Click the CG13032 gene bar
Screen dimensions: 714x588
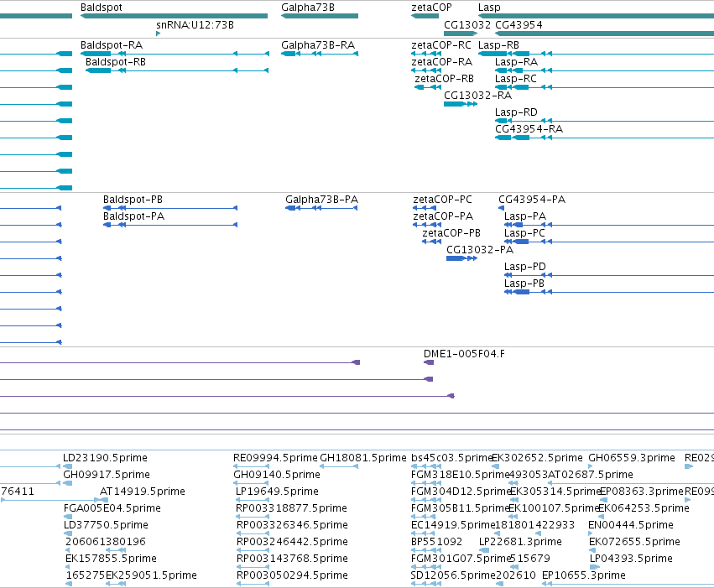click(x=461, y=34)
